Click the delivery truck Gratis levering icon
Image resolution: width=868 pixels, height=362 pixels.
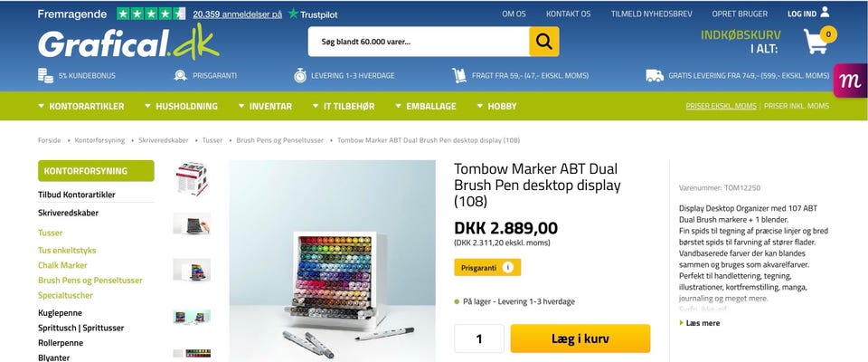coord(655,75)
